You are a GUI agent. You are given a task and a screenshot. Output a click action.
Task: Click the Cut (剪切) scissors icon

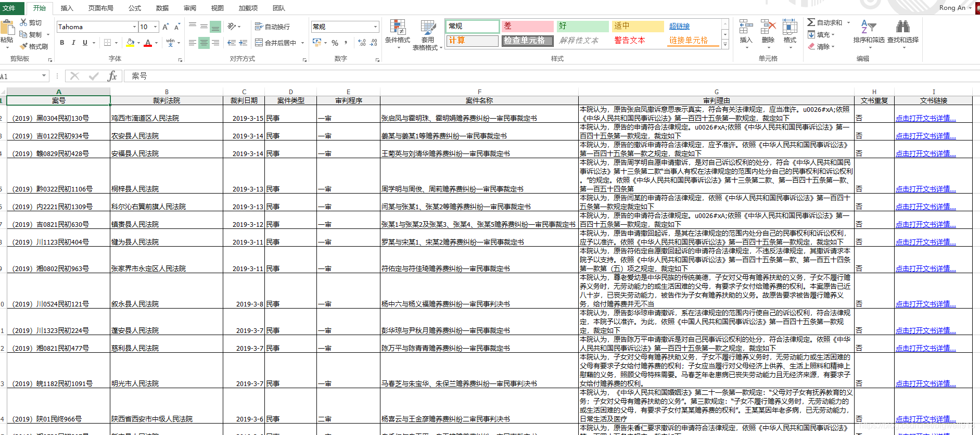pyautogui.click(x=23, y=22)
